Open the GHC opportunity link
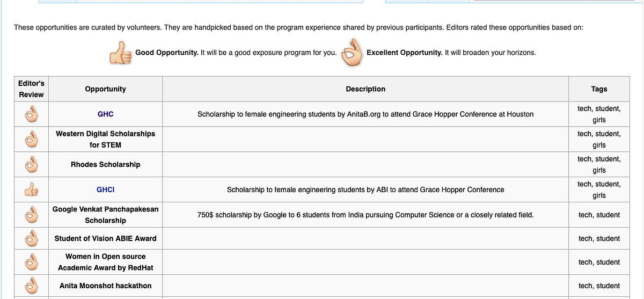Screen dimensions: 644x299 coord(105,114)
